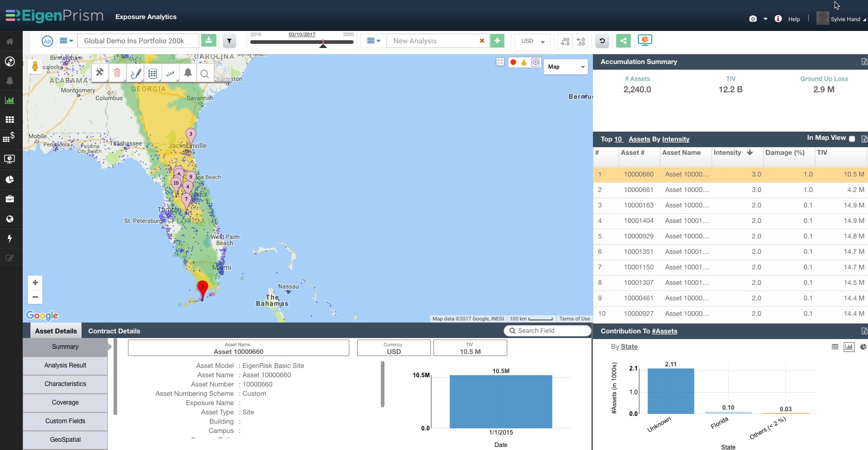The height and width of the screenshot is (450, 868).
Task: Switch contribution view to bar chart
Action: 849,347
